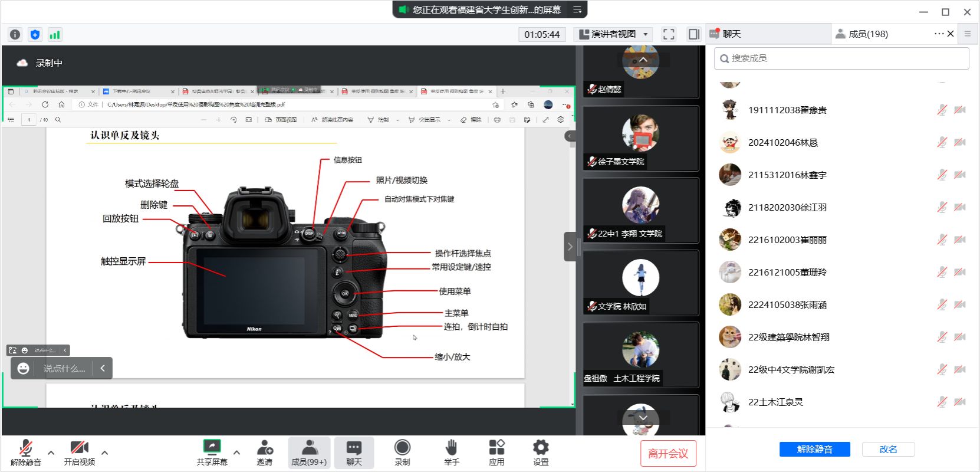
Task: Click the 改名 rename button
Action: [x=888, y=450]
